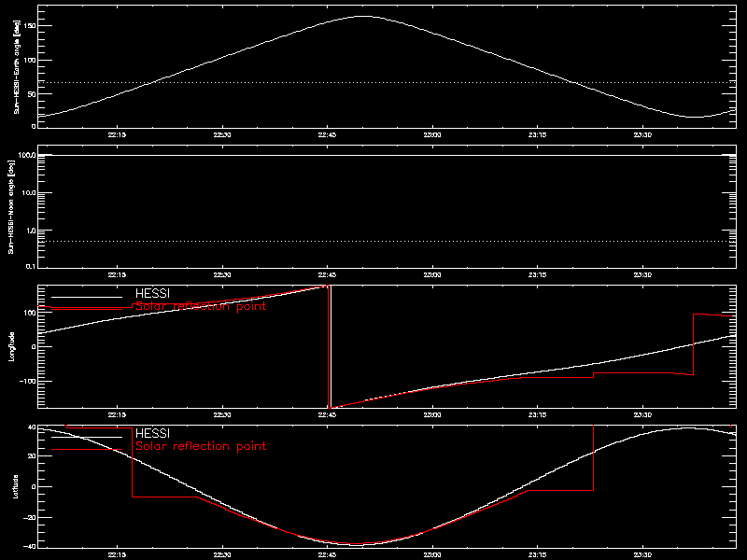
Task: Click the "40" tick on the Latitude plot
Action: [32, 427]
